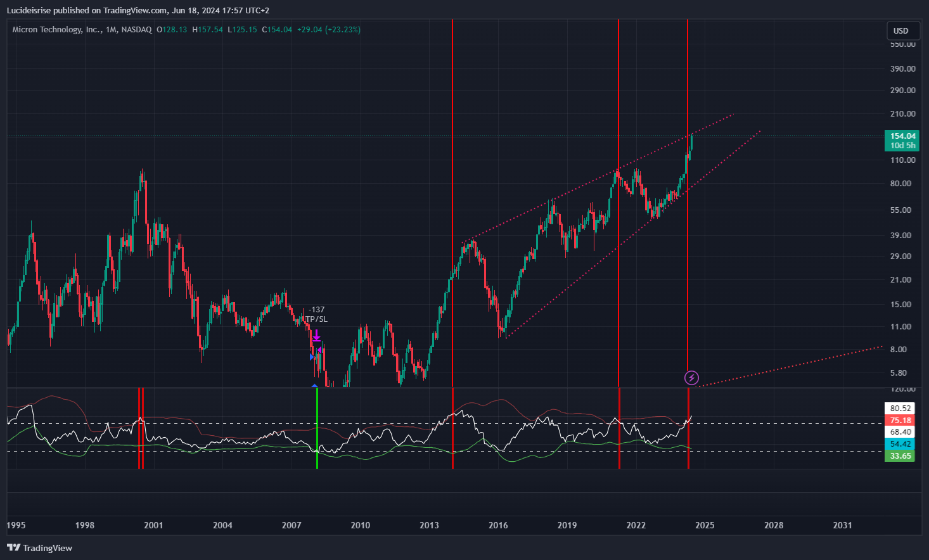Click the 2025 label on the time axis
The width and height of the screenshot is (929, 560).
705,525
